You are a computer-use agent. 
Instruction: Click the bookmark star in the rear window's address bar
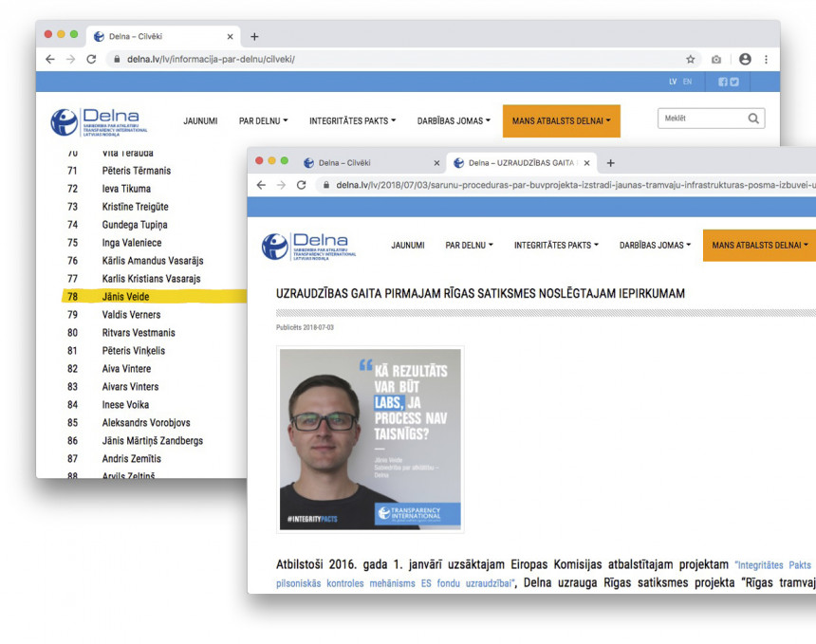point(691,59)
